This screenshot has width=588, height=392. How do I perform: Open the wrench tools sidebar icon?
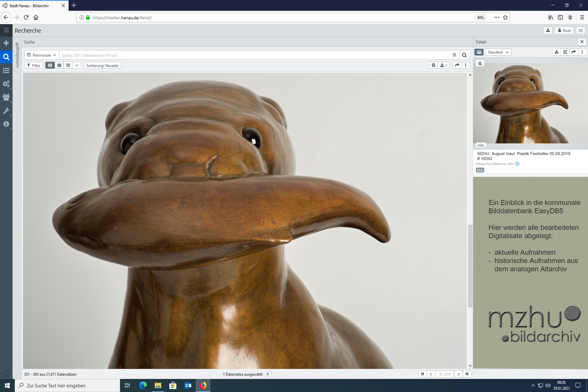6,111
